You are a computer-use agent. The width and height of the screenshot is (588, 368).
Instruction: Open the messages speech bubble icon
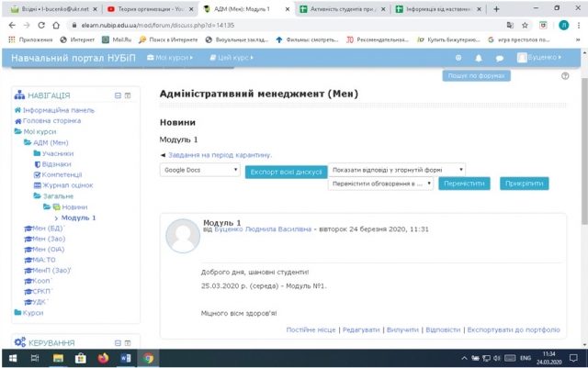pos(500,58)
